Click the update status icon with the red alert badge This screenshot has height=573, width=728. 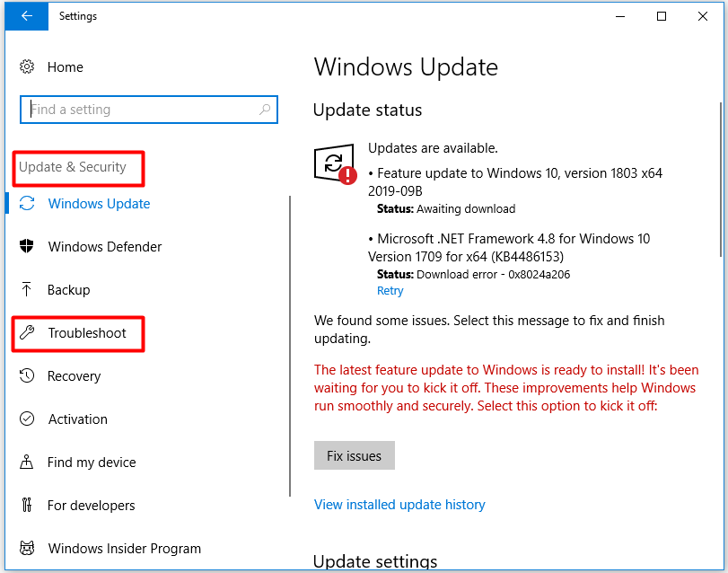coord(335,164)
